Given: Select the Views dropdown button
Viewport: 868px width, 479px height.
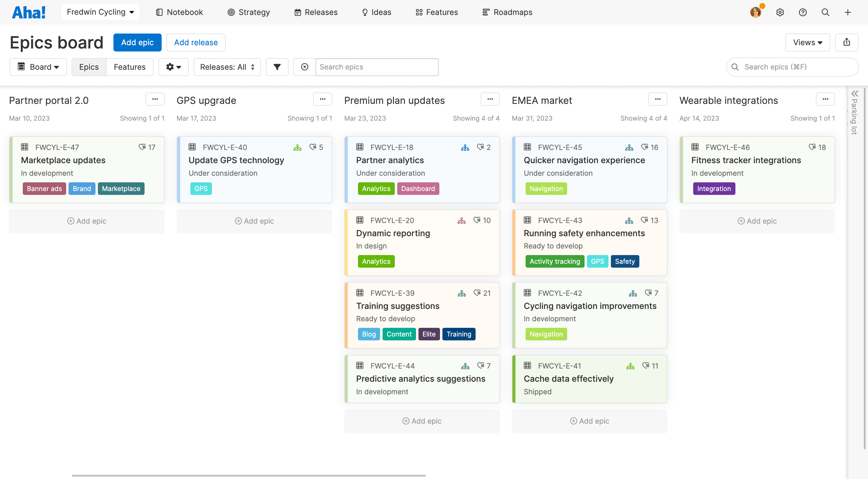Looking at the screenshot, I should coord(807,43).
